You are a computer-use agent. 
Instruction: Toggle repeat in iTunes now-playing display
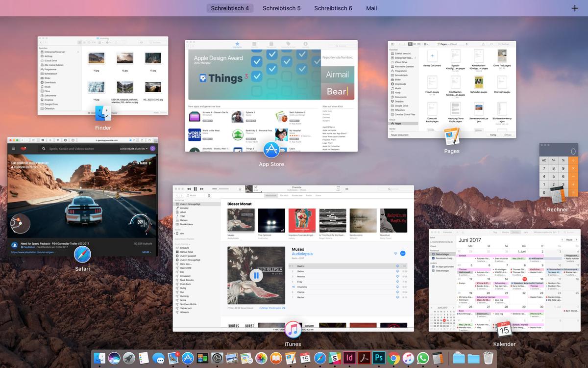click(339, 187)
